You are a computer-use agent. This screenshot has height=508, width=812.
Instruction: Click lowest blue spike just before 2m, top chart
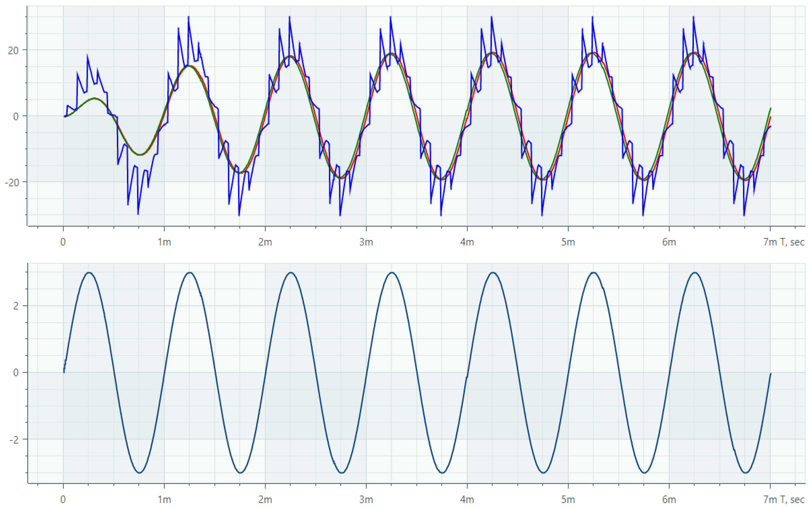pyautogui.click(x=239, y=215)
